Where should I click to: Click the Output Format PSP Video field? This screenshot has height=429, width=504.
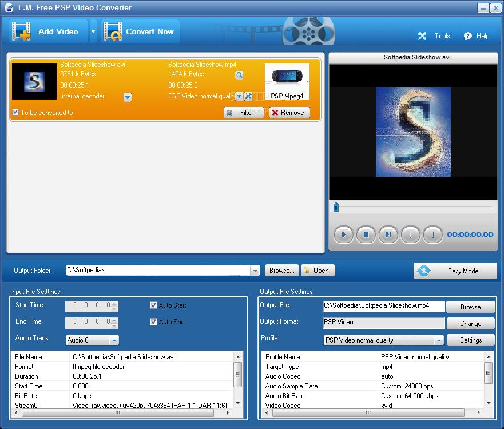pyautogui.click(x=383, y=323)
